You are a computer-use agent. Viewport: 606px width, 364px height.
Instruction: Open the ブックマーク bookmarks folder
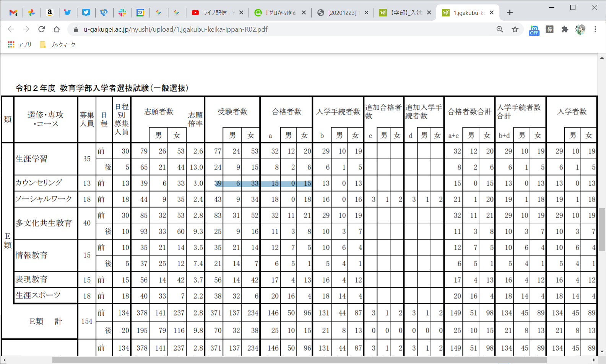58,45
